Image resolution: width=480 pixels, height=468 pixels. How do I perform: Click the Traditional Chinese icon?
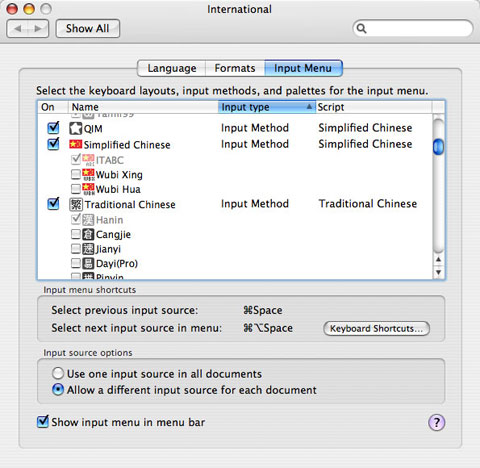[x=76, y=204]
